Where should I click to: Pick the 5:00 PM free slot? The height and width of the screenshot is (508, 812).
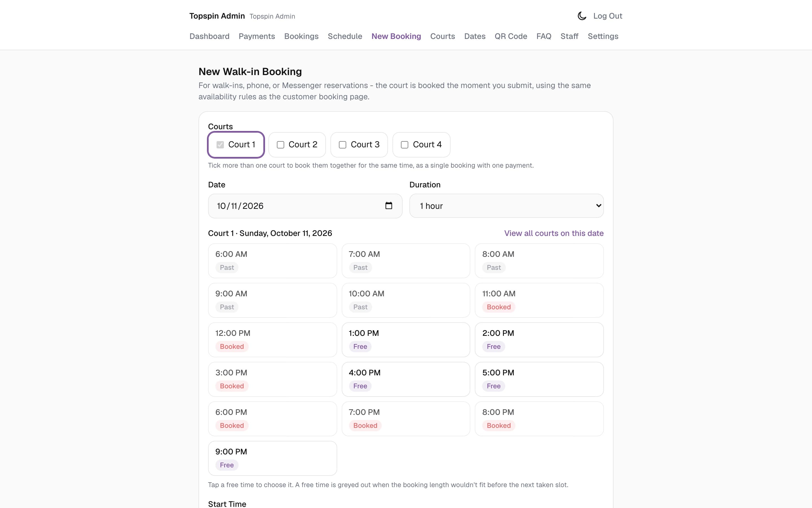[539, 379]
